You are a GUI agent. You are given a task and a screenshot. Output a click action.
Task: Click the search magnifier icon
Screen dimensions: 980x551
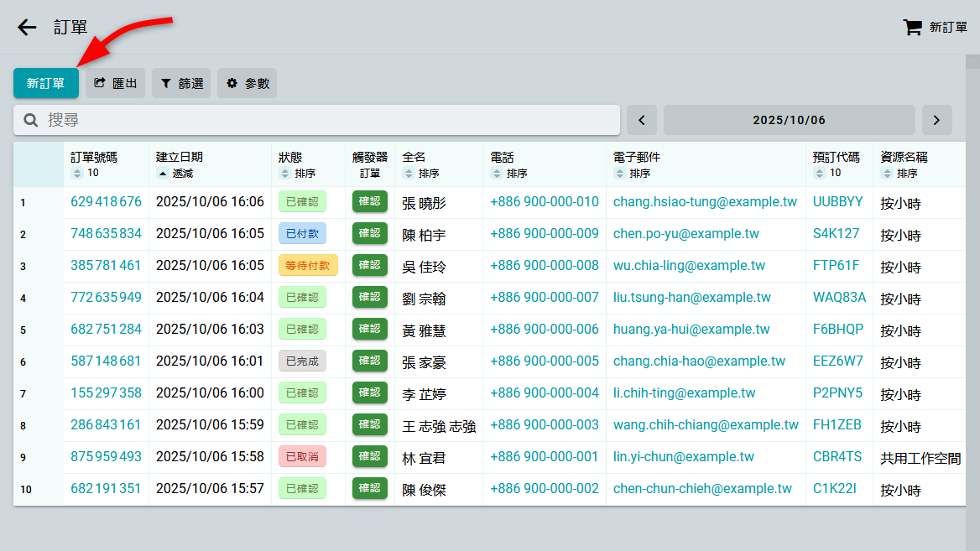[x=31, y=120]
